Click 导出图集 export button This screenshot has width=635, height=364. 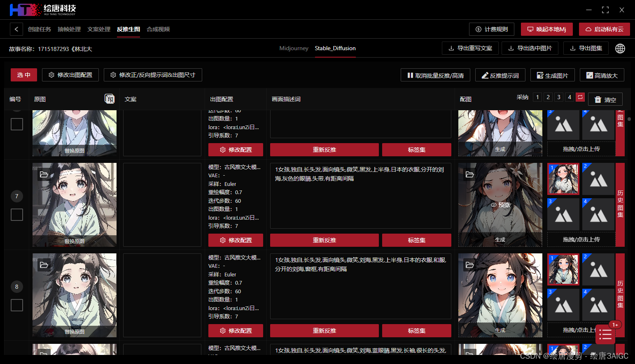[586, 48]
